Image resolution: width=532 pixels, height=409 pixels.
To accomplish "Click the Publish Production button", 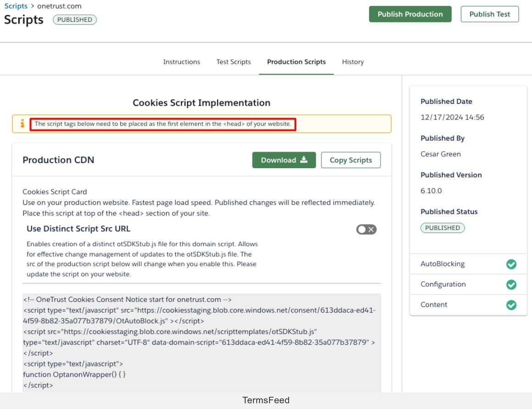I will [410, 14].
